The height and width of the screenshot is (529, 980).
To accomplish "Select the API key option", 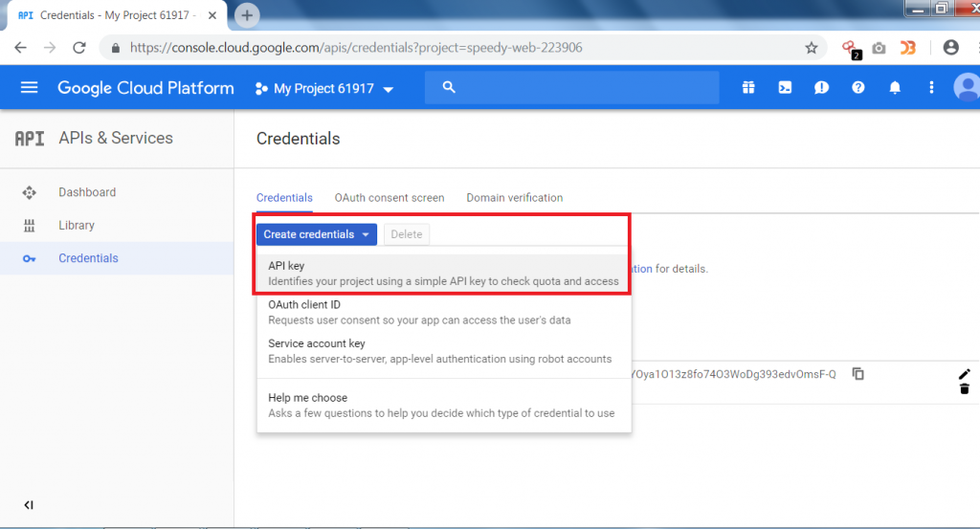I will click(443, 274).
